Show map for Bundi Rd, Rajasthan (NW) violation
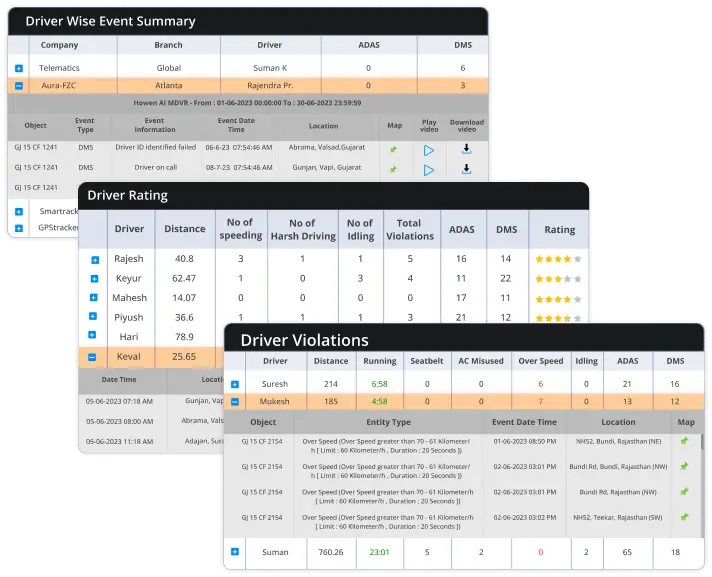712x577 pixels. tap(684, 492)
